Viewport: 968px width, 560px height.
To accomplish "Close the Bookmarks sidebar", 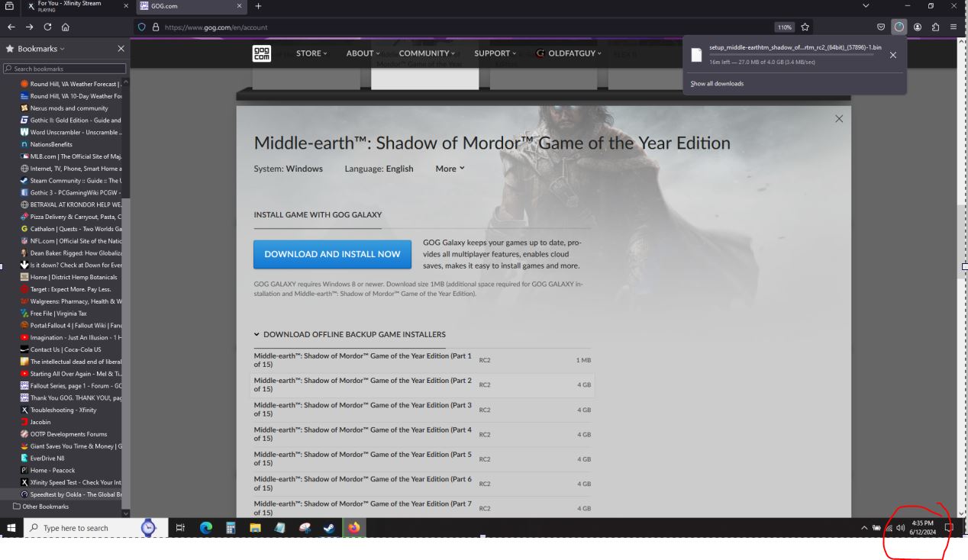I will (121, 49).
